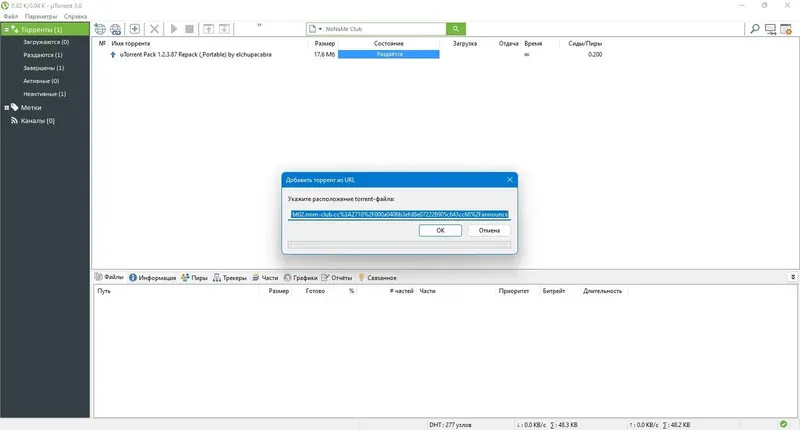Switch to the Части tab
This screenshot has height=430, width=800.
tap(265, 277)
